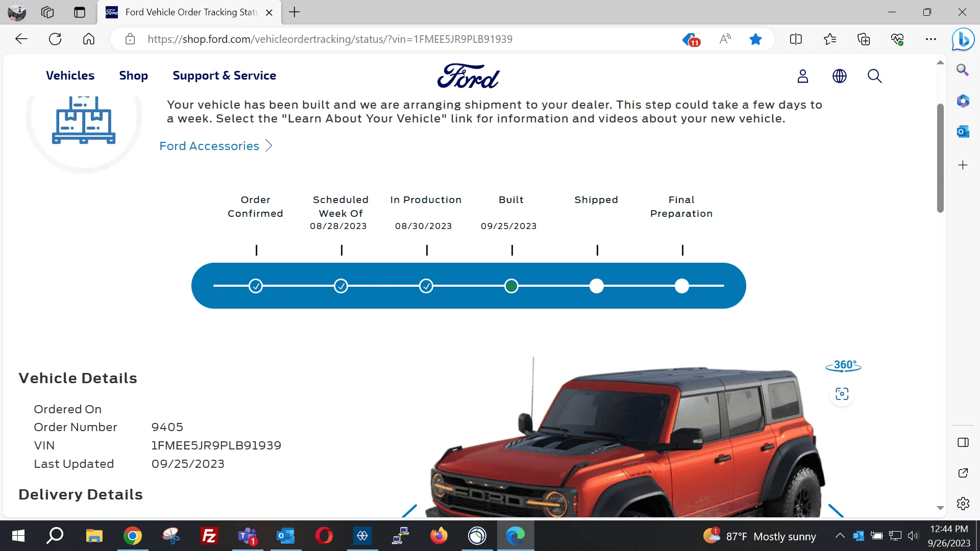
Task: Open the Workspaces icon in title bar
Action: pyautogui.click(x=47, y=12)
